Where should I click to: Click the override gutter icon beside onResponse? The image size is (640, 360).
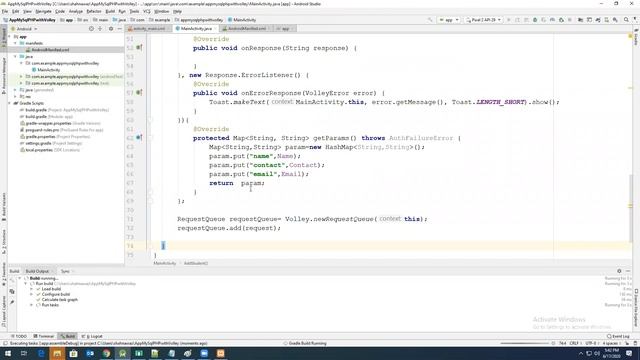[139, 48]
